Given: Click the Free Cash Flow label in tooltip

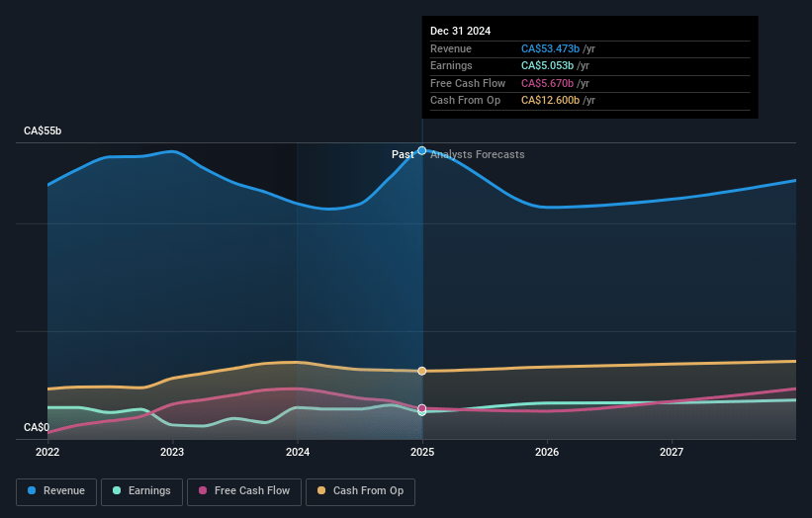Looking at the screenshot, I should (x=468, y=83).
